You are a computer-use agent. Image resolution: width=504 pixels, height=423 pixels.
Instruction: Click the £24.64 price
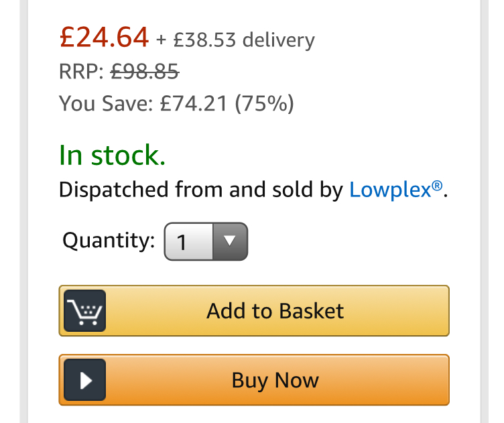[104, 38]
